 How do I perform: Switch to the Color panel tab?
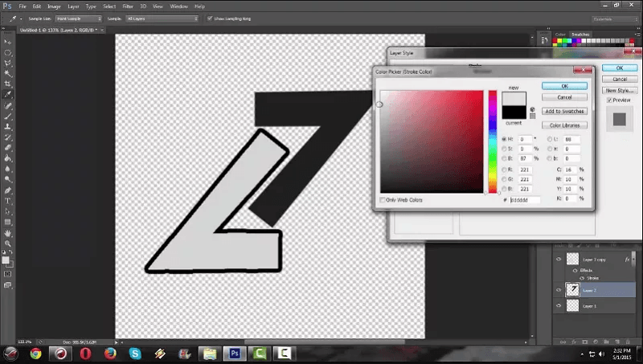[560, 35]
